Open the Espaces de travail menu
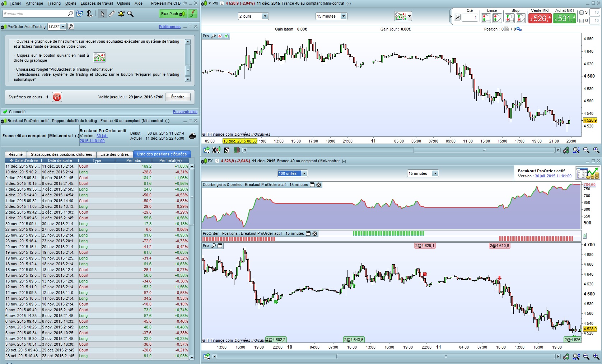602x364 pixels. 97,3
